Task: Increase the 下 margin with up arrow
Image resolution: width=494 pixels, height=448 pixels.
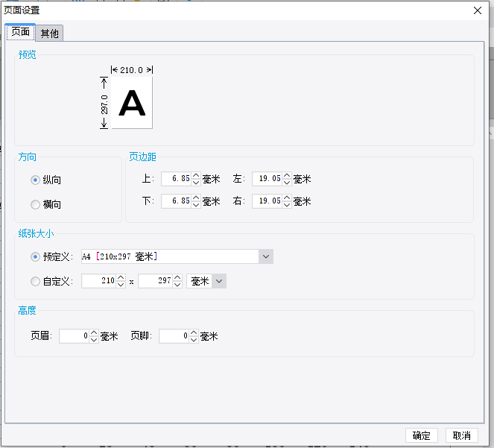Action: pos(196,198)
